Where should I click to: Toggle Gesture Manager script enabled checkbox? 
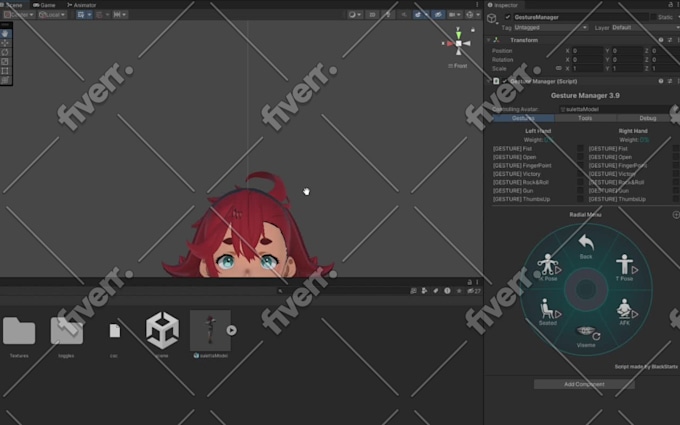(x=505, y=81)
